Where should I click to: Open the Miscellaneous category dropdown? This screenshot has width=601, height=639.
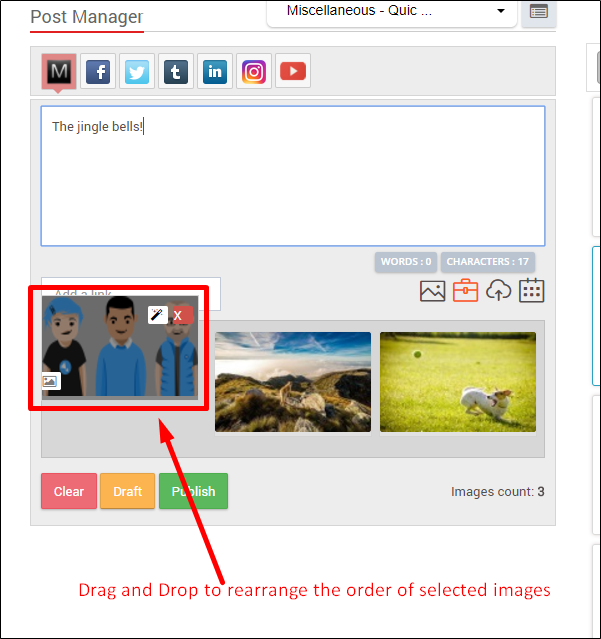click(x=390, y=12)
